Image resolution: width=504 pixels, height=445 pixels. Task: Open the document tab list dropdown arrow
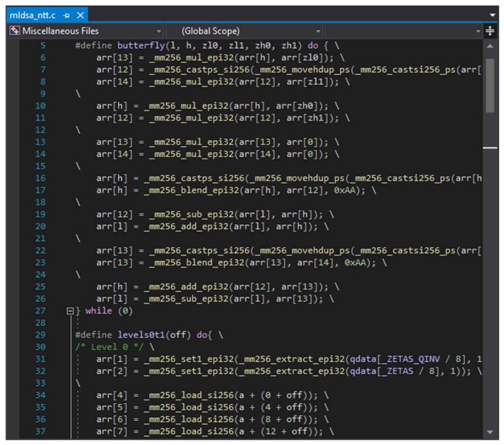tap(492, 15)
